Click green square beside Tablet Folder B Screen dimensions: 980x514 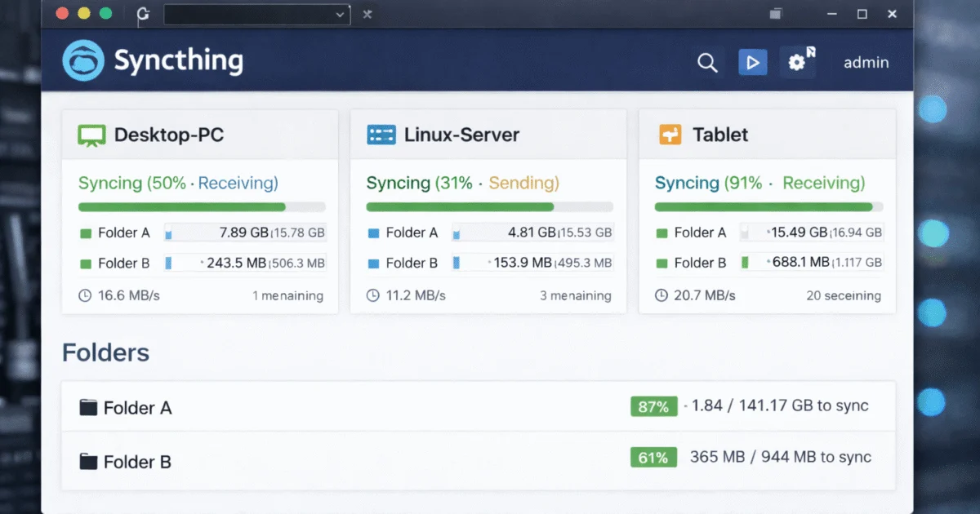[x=662, y=264]
